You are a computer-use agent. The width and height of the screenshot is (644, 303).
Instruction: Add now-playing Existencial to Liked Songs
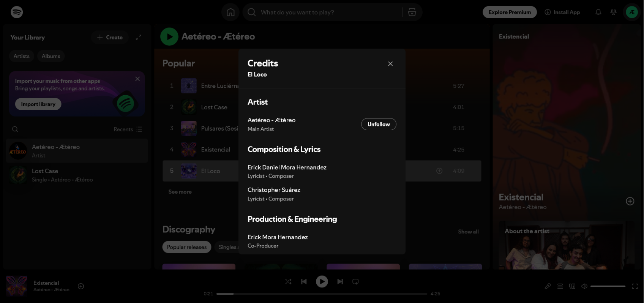coord(81,286)
